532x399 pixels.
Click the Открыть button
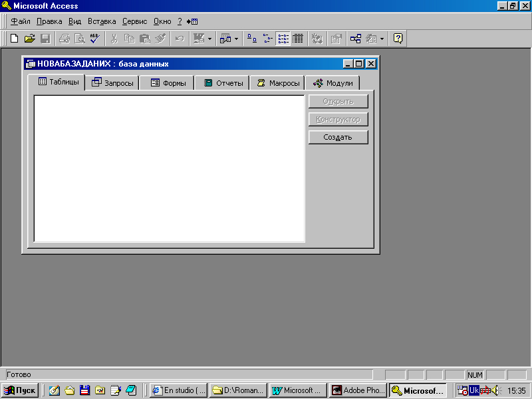point(338,102)
